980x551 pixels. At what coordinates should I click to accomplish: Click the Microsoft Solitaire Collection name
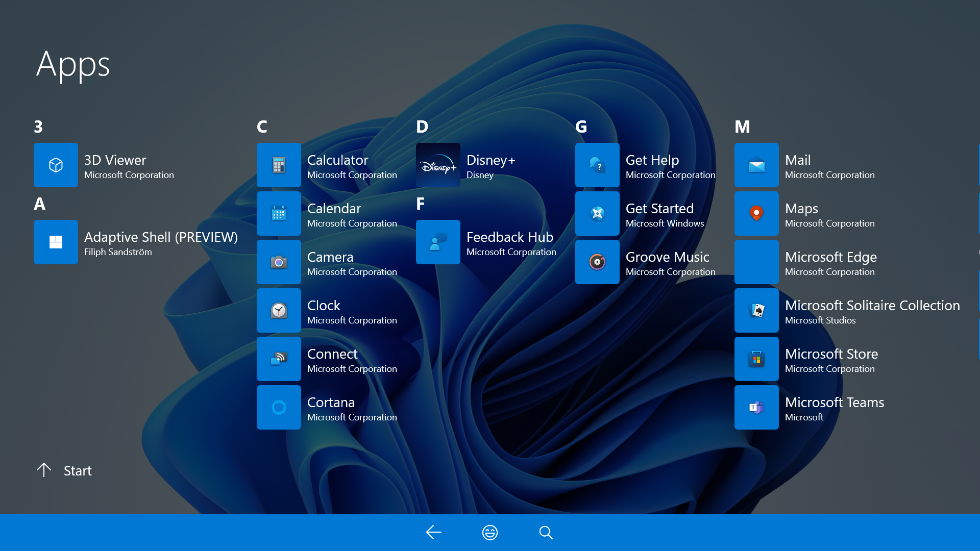click(x=872, y=306)
